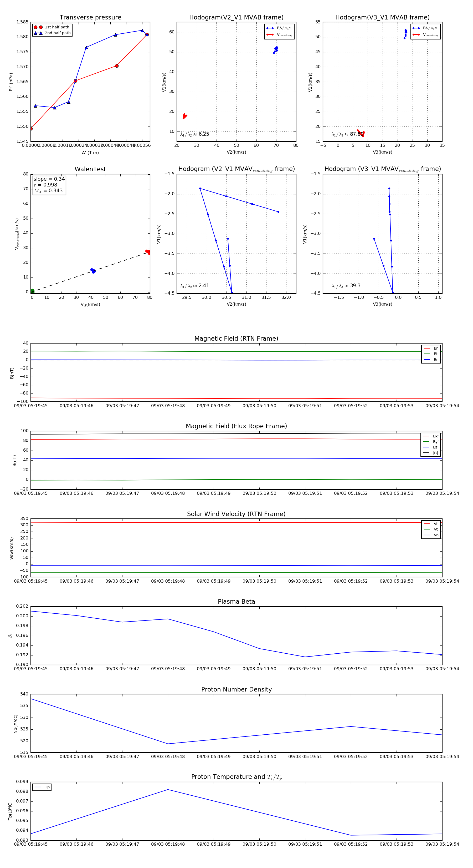Select the 'Bn' legend entry
The height and width of the screenshot is (868, 473).
[x=431, y=360]
